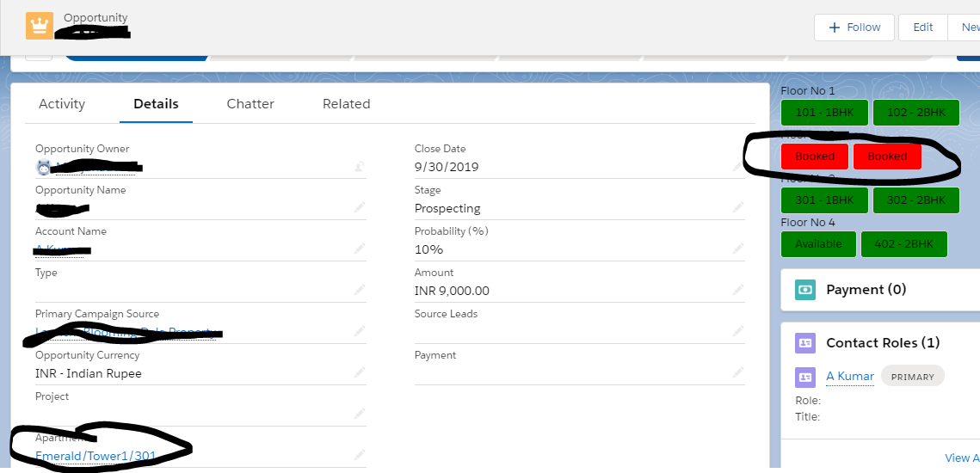This screenshot has height=473, width=980.
Task: Click the Contact Roles list icon
Action: [805, 343]
